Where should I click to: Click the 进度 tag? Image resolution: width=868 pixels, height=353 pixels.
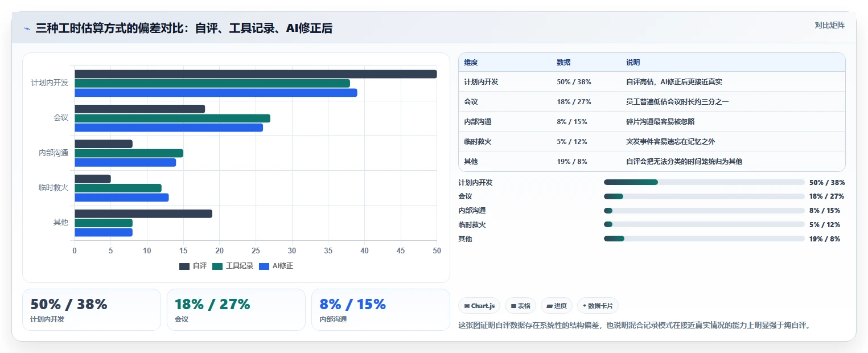pyautogui.click(x=557, y=306)
